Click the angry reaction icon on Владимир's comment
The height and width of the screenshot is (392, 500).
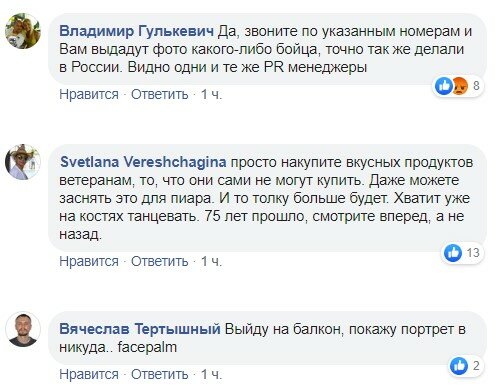[460, 86]
